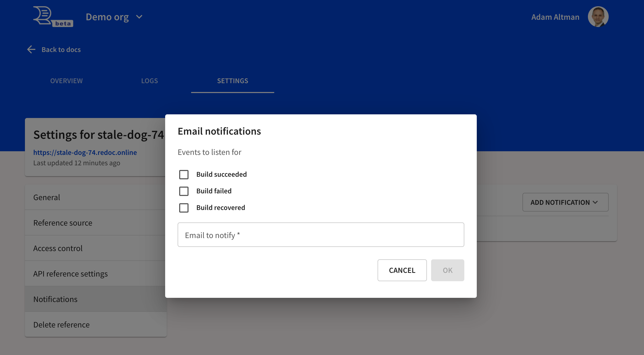Click Last updated 12 minutes ago text
The width and height of the screenshot is (644, 355).
pyautogui.click(x=77, y=163)
